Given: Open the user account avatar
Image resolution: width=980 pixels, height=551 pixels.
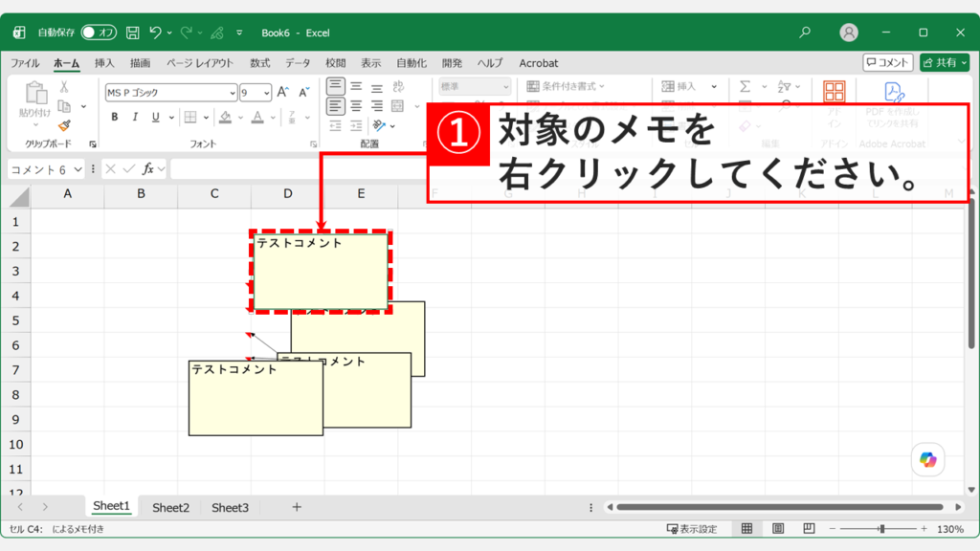Looking at the screenshot, I should [849, 33].
